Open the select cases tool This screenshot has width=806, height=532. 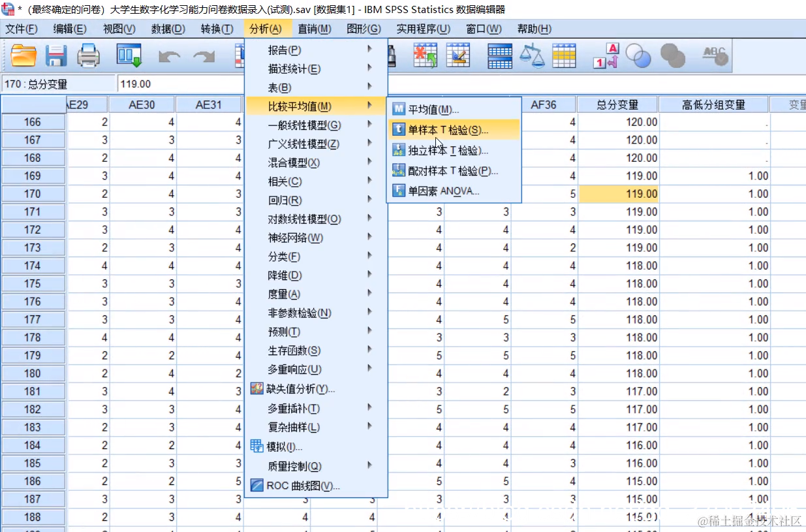pos(565,55)
